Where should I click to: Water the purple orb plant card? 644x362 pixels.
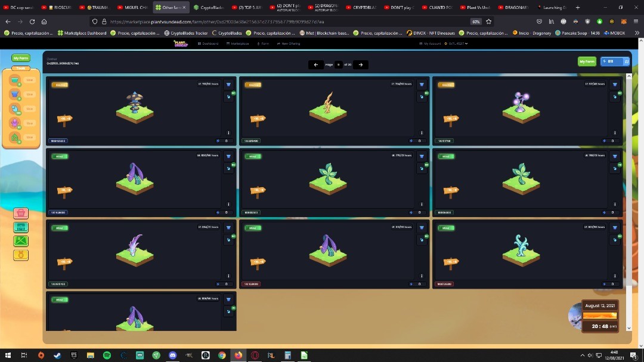(615, 97)
